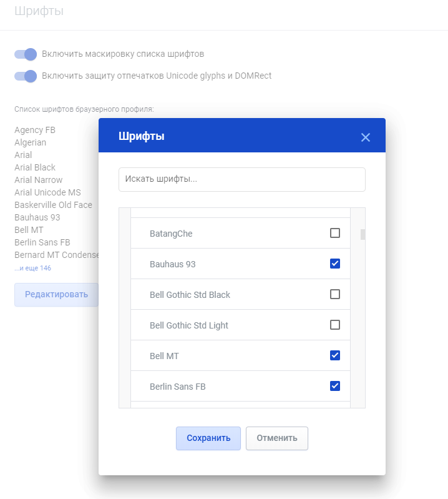Uncheck the Bauhaus 93 checkbox

click(335, 264)
